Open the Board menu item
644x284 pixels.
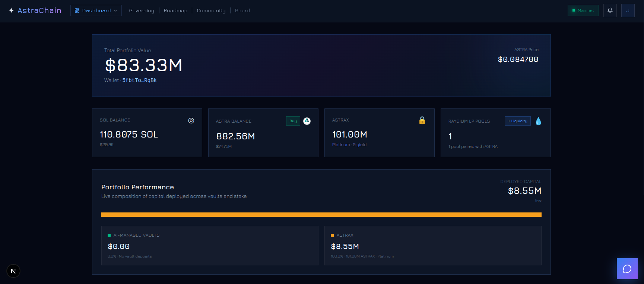tap(242, 10)
